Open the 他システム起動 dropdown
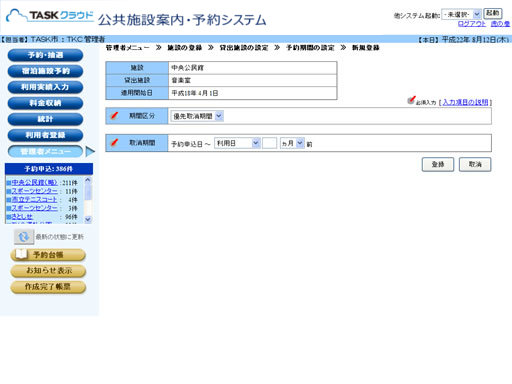512x384 pixels. 461,14
